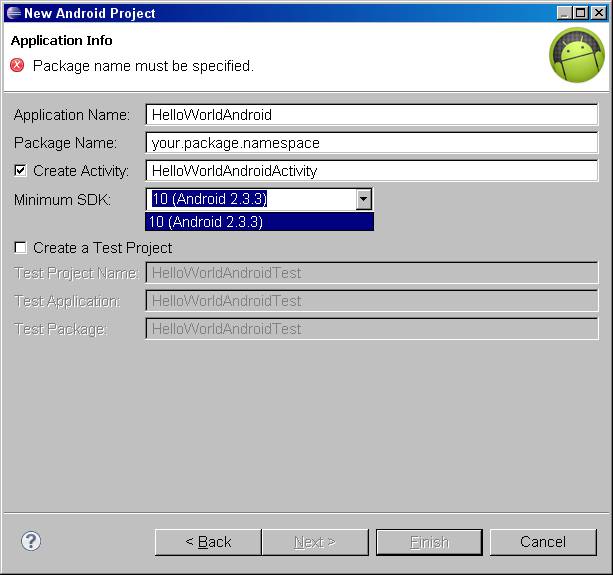
Task: Click the 'Minimum SDK:' label
Action: [62, 200]
